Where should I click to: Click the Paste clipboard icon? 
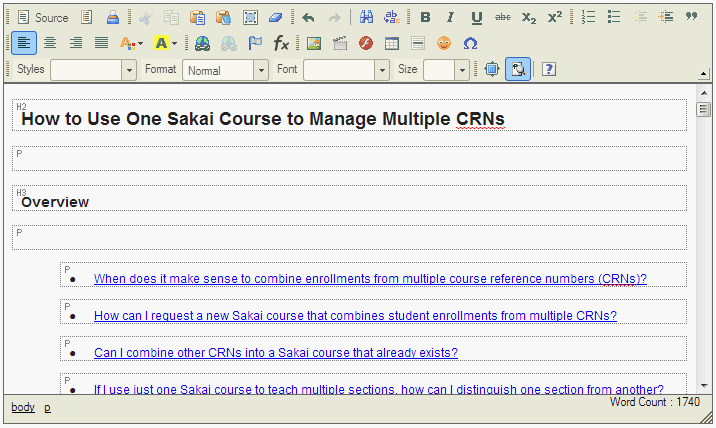(197, 18)
